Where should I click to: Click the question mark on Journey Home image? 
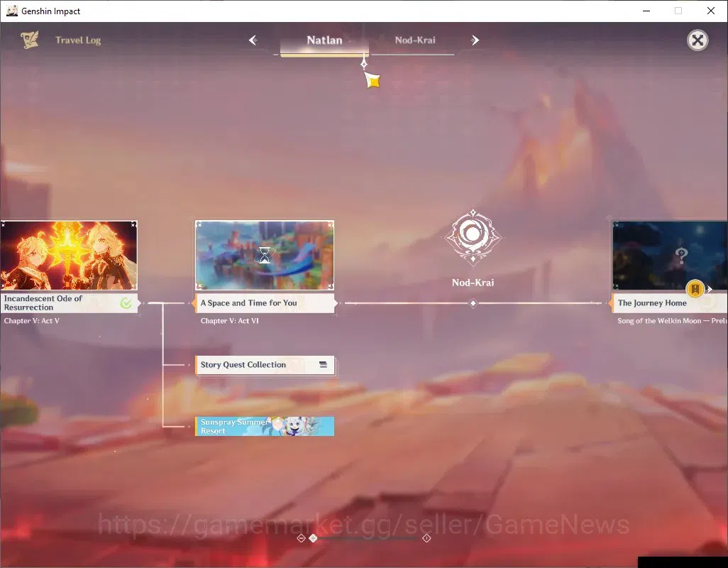pyautogui.click(x=681, y=255)
